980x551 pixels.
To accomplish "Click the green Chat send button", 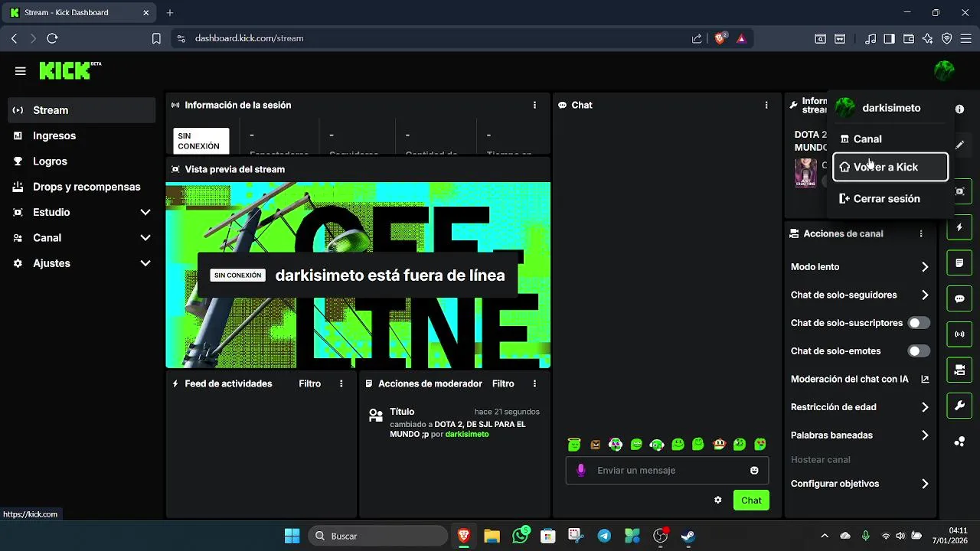I will 751,500.
